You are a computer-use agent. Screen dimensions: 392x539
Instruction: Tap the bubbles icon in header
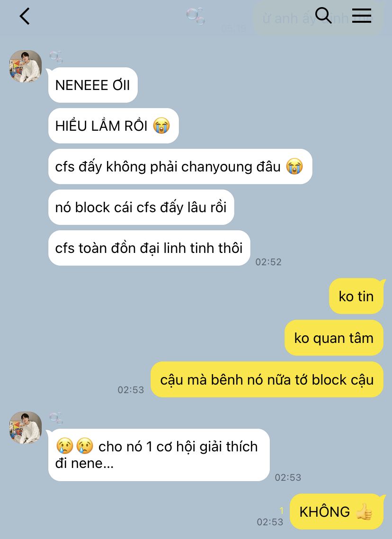point(196,16)
